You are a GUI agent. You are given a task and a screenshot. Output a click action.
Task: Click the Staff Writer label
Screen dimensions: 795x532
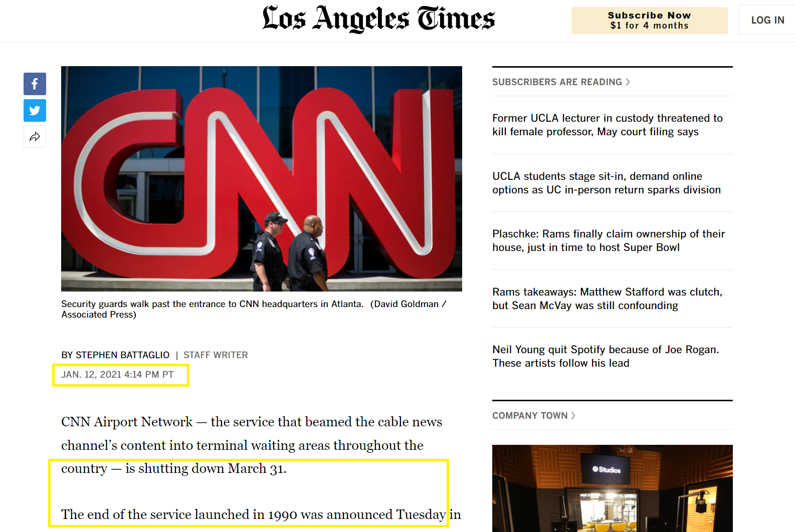click(x=216, y=355)
